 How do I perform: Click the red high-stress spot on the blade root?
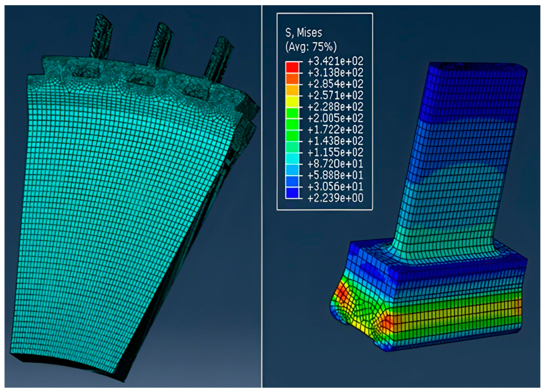click(341, 295)
